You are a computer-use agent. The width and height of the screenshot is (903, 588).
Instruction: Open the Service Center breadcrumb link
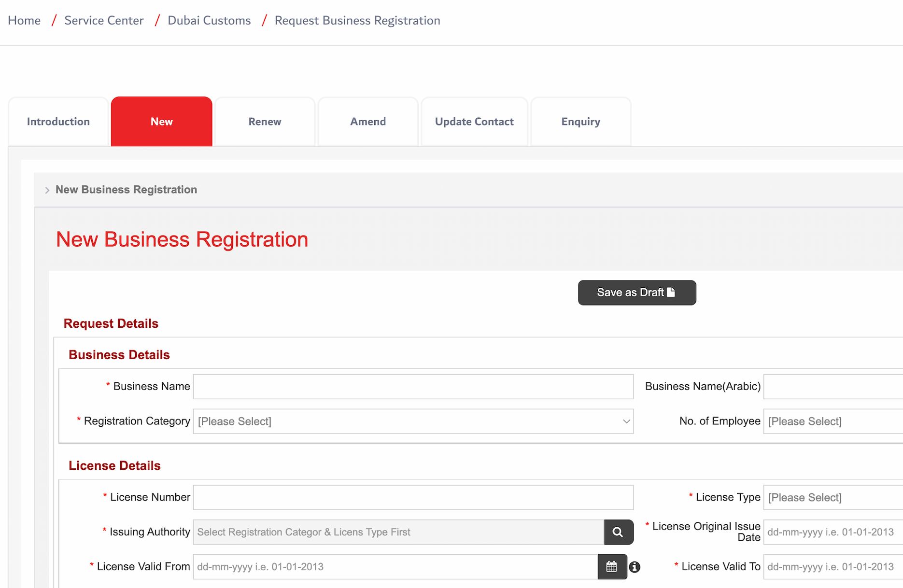coord(104,20)
